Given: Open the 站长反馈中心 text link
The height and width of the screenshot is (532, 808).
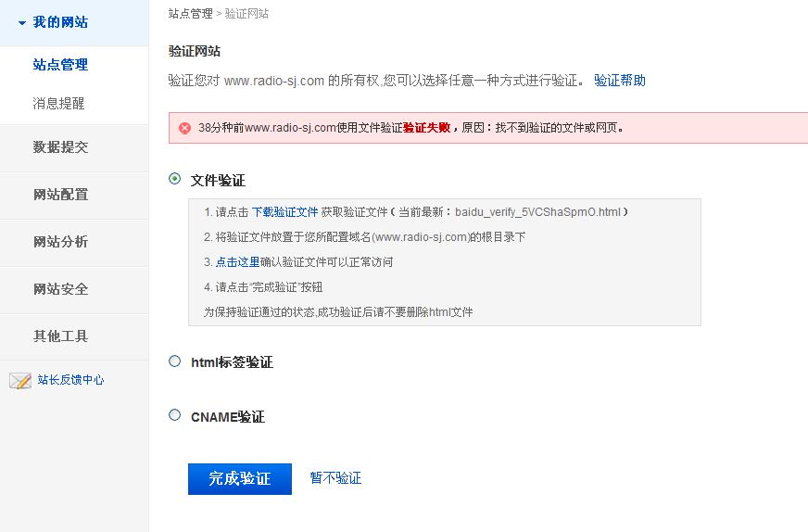Looking at the screenshot, I should (x=70, y=380).
